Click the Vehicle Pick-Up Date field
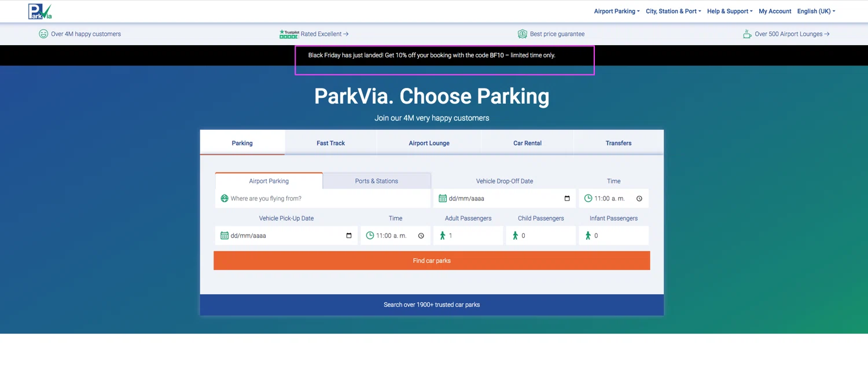This screenshot has width=868, height=377. [286, 236]
